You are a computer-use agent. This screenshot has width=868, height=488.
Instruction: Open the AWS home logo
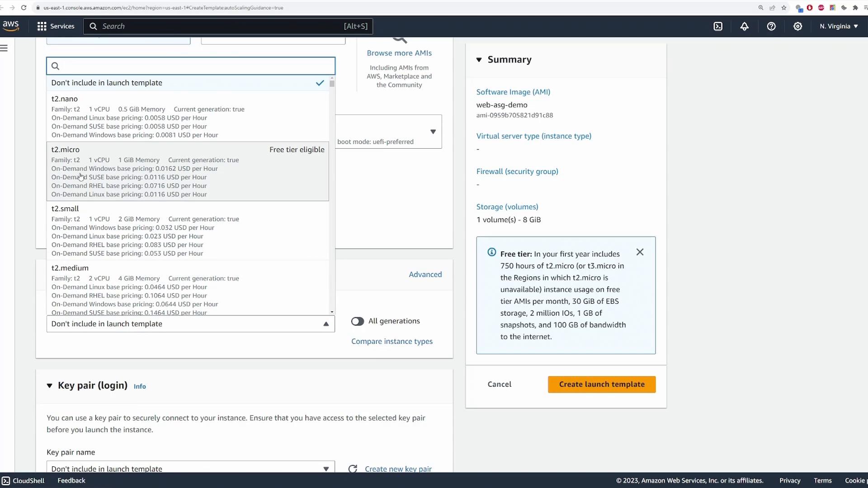pyautogui.click(x=11, y=26)
